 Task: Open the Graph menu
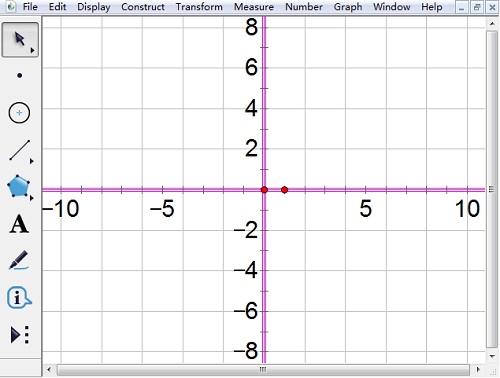(x=348, y=7)
